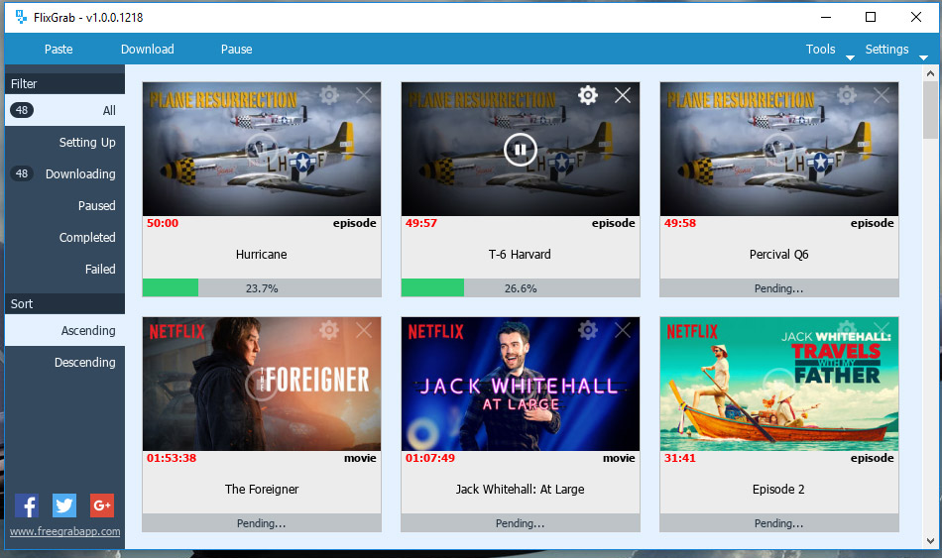Select Ascending sort order
The width and height of the screenshot is (942, 560).
(64, 331)
